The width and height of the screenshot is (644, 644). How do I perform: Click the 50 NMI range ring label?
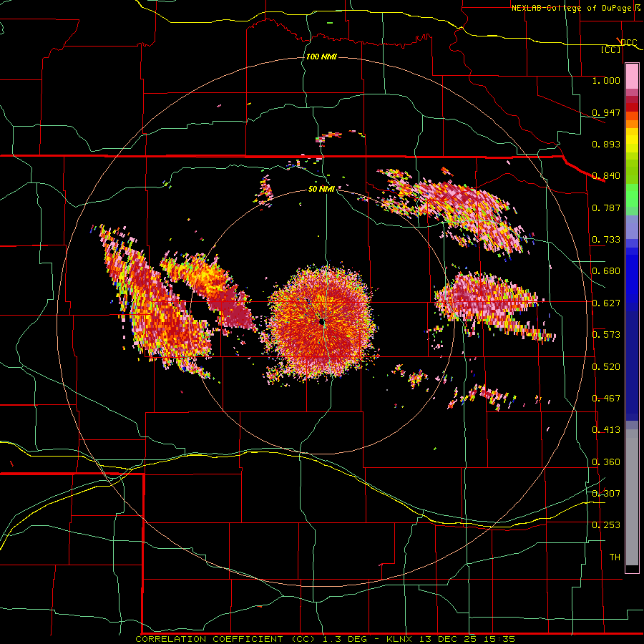click(x=321, y=189)
